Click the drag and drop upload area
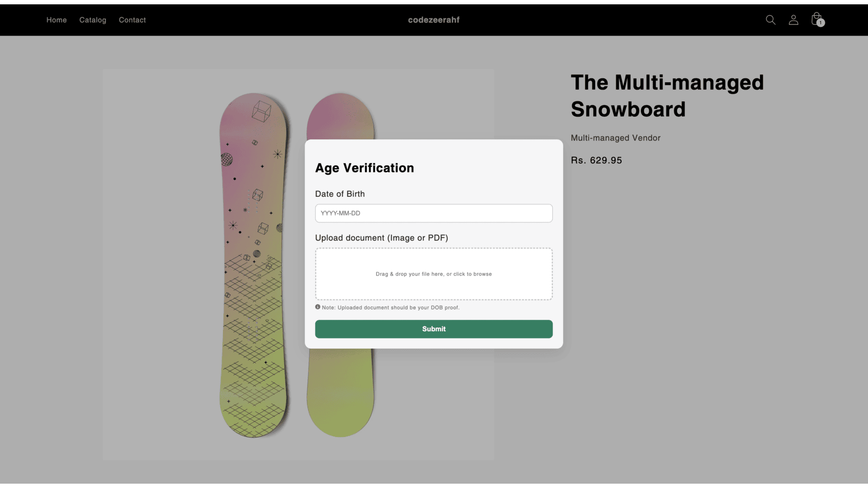868x488 pixels. pyautogui.click(x=433, y=274)
